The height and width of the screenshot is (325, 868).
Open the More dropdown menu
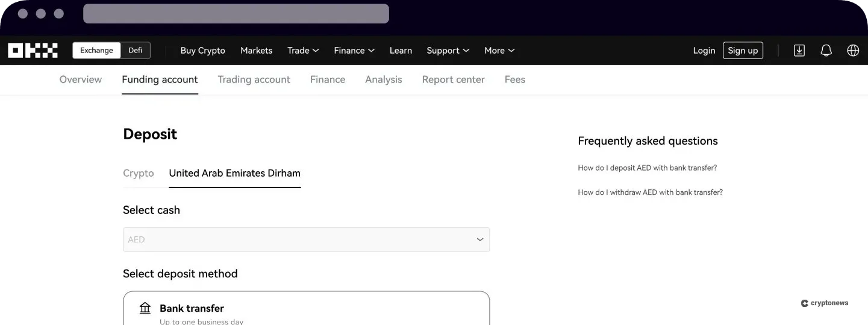coord(499,51)
